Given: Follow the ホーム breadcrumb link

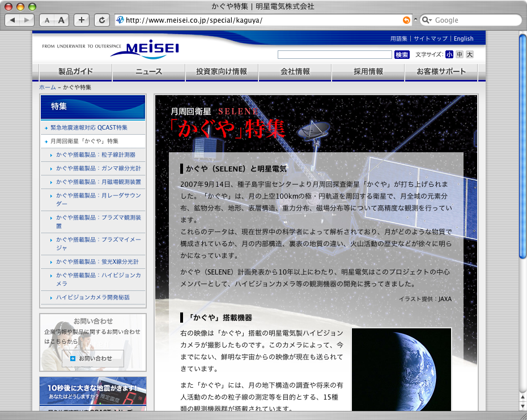Looking at the screenshot, I should pos(48,87).
